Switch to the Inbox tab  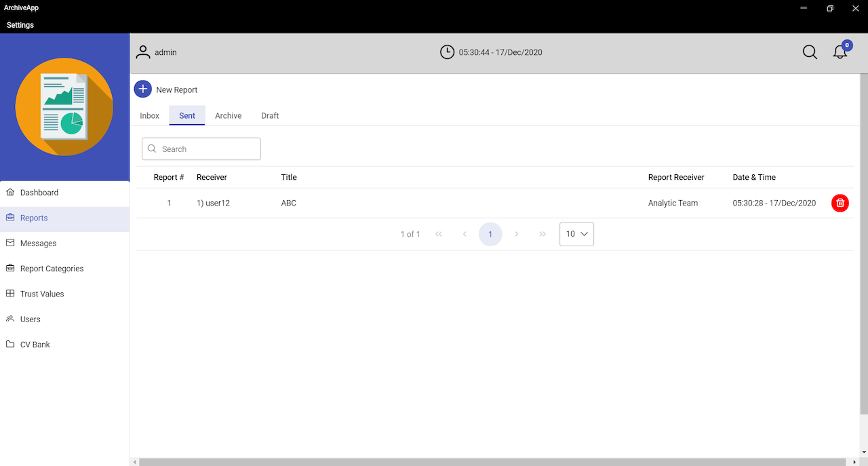tap(150, 116)
